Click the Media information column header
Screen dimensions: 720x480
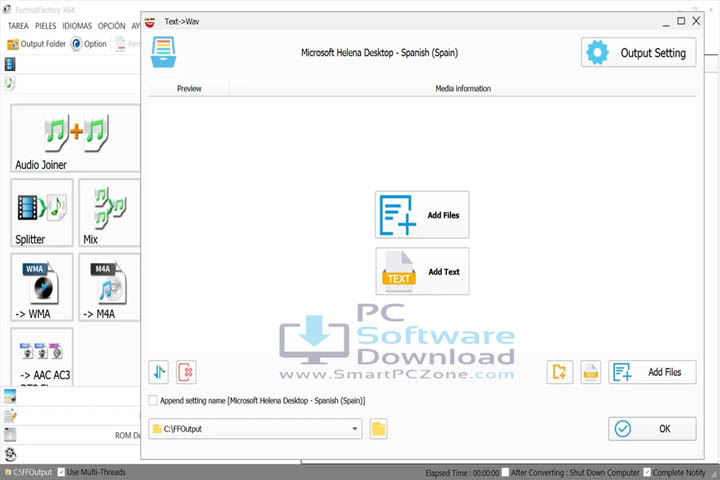463,88
